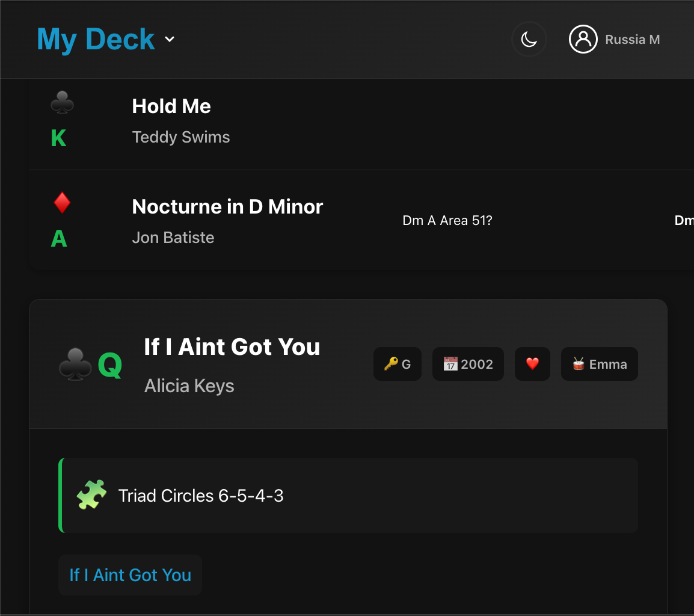Click the My Deck title
The width and height of the screenshot is (694, 616).
click(x=96, y=40)
